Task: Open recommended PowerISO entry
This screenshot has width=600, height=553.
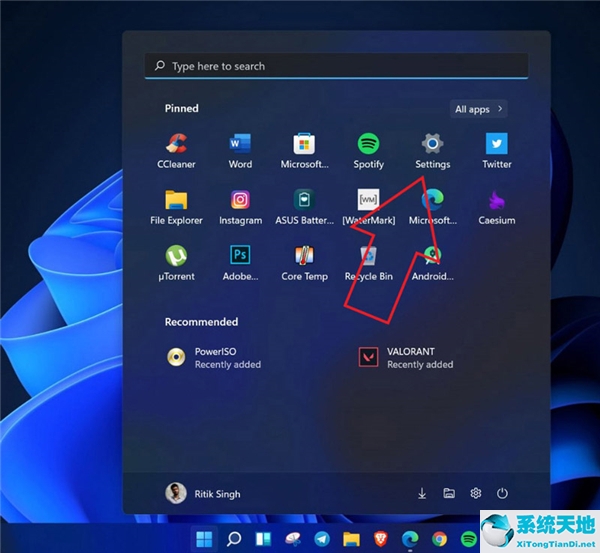Action: point(214,357)
